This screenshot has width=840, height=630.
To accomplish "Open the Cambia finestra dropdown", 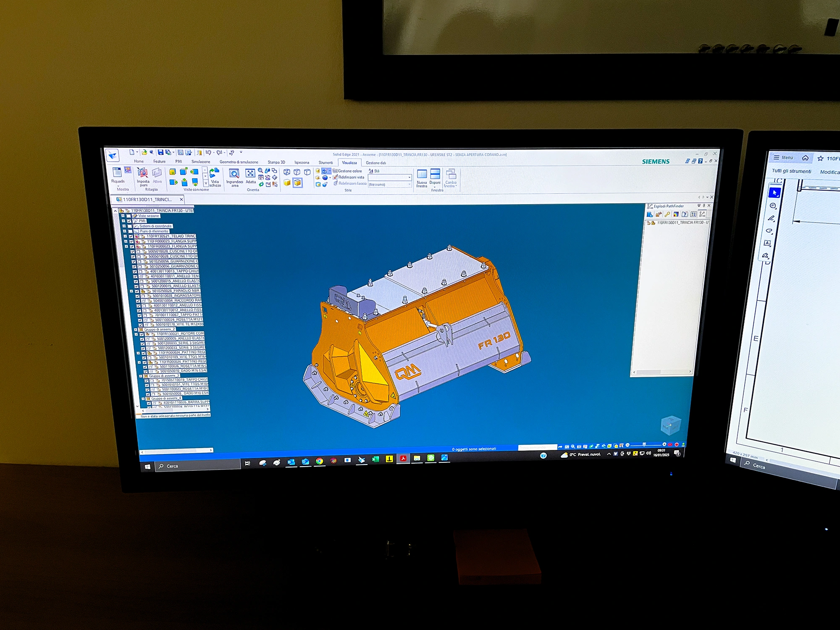I will (451, 178).
